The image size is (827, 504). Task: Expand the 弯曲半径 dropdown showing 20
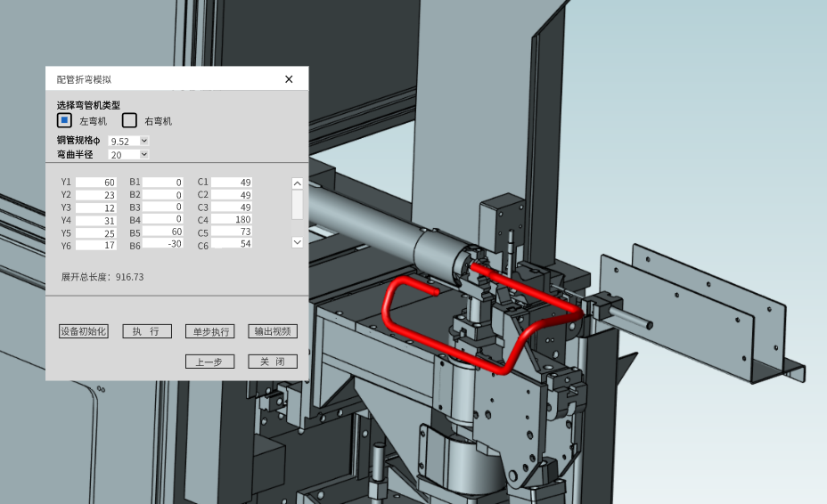point(128,154)
